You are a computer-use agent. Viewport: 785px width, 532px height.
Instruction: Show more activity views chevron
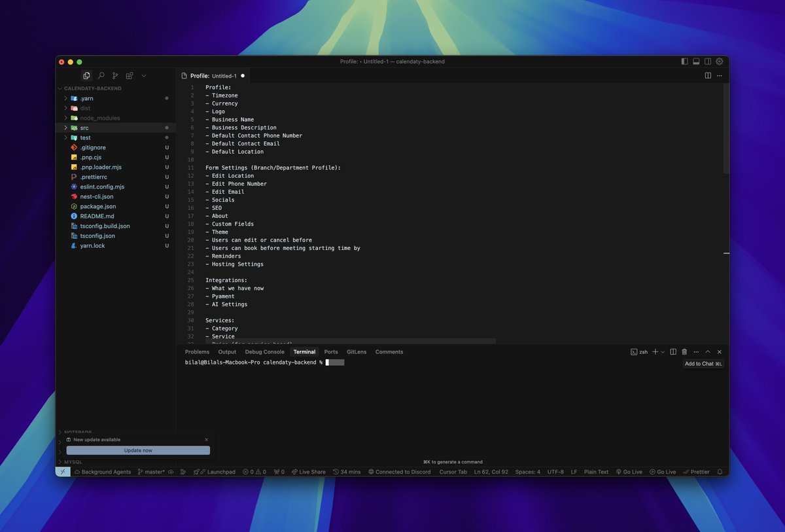[x=144, y=76]
